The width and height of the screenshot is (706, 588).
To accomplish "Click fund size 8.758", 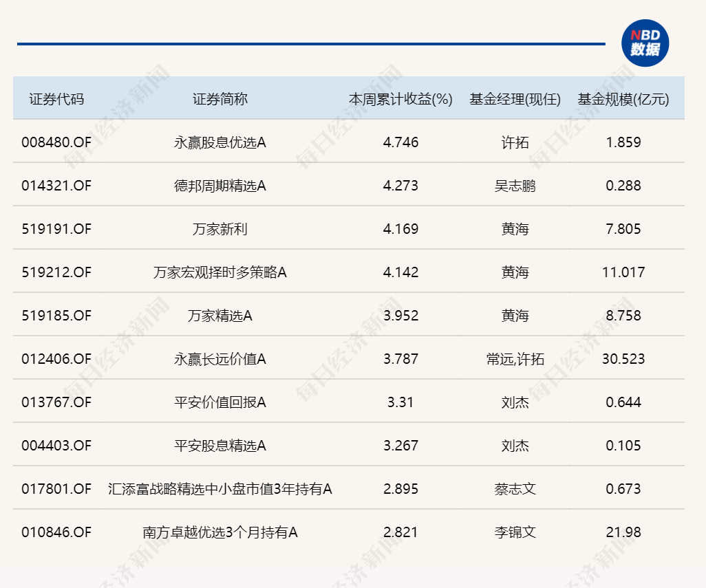I will click(623, 316).
